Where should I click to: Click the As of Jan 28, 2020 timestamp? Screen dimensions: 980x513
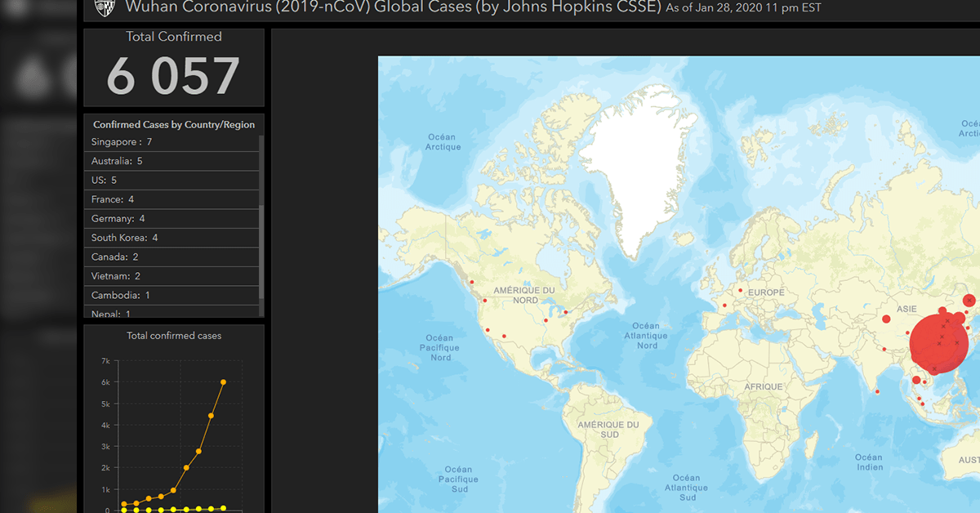tap(744, 8)
